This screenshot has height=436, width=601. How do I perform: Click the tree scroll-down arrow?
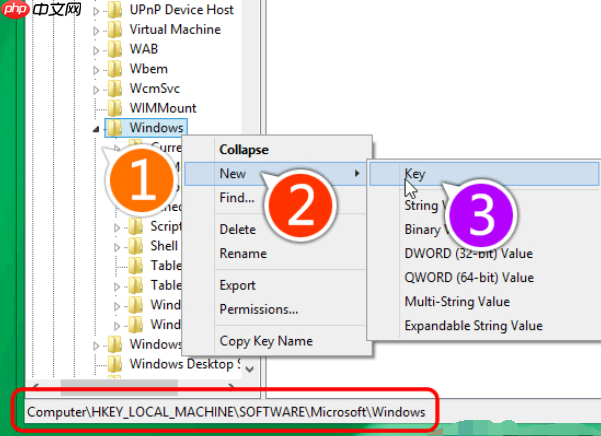click(x=250, y=369)
